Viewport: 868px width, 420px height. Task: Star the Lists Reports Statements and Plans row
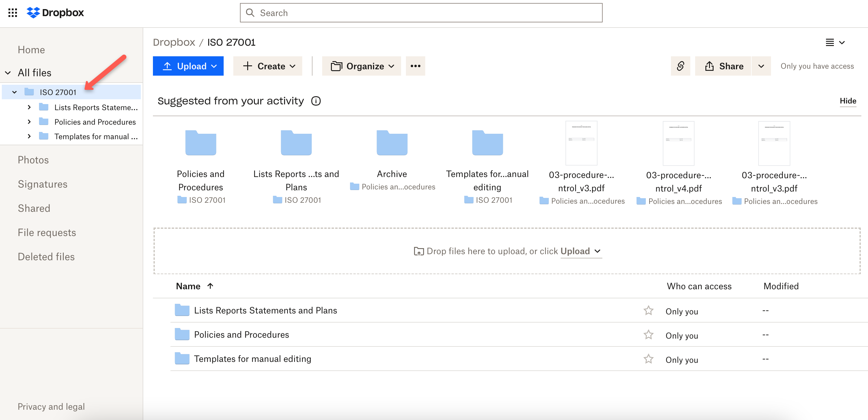point(649,310)
